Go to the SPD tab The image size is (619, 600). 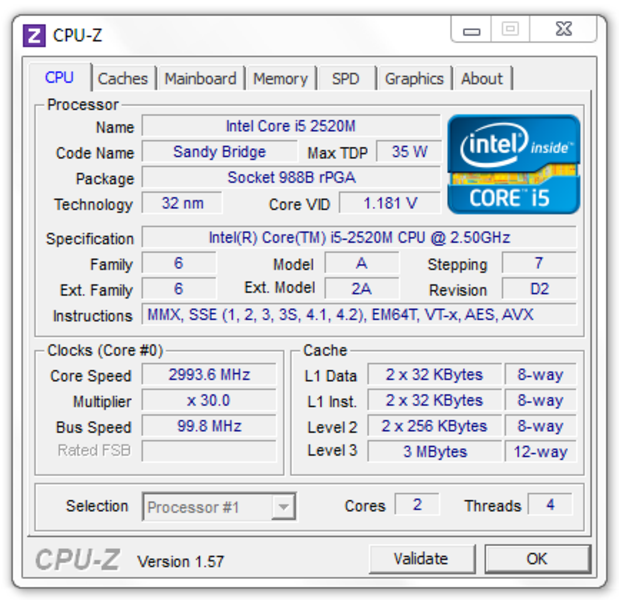pyautogui.click(x=345, y=79)
